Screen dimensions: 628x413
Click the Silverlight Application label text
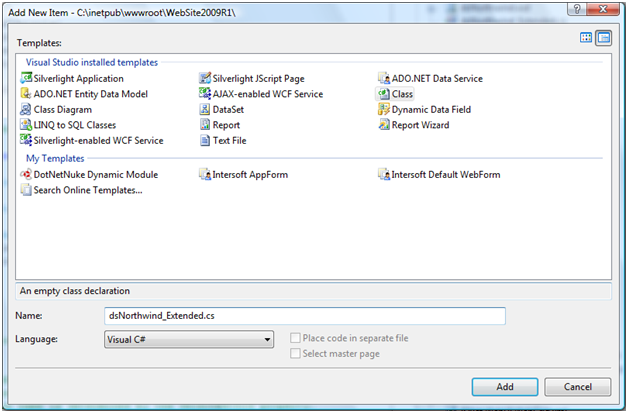[x=78, y=79]
